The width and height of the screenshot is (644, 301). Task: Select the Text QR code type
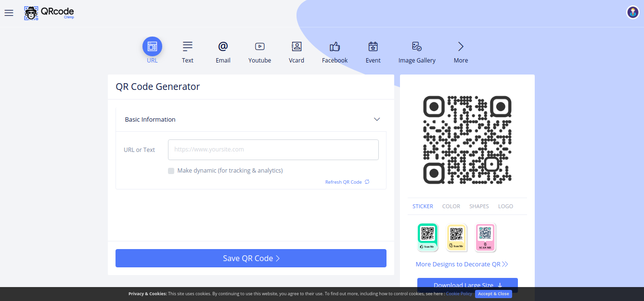187,47
